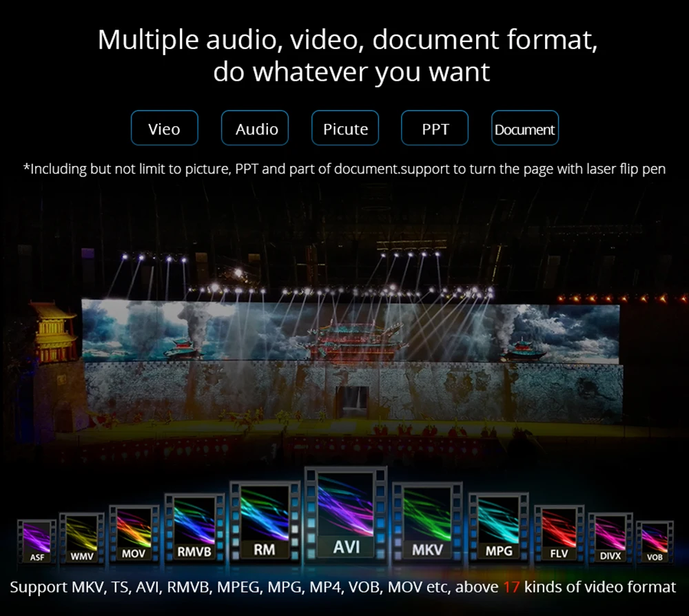The image size is (689, 616).
Task: Open the Picute category button
Action: click(345, 128)
